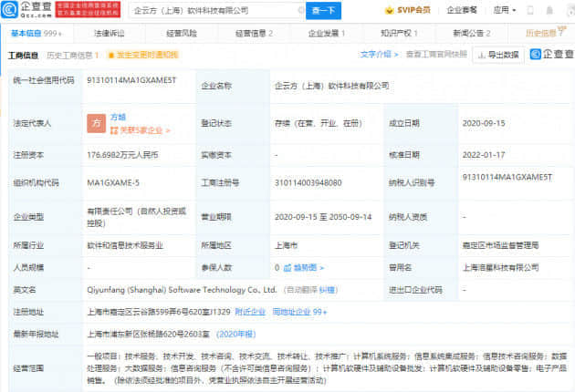Viewport: 575px width, 392px height.
Task: Click the establishment date 2020-09-15
Action: (x=484, y=123)
